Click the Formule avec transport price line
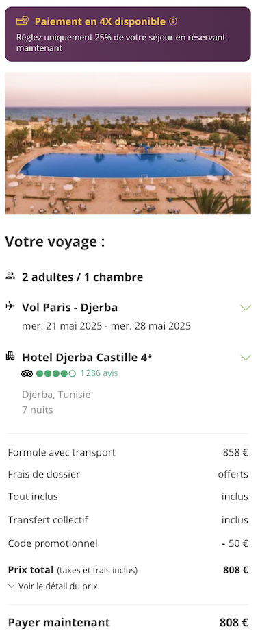260x644 pixels. click(x=128, y=453)
